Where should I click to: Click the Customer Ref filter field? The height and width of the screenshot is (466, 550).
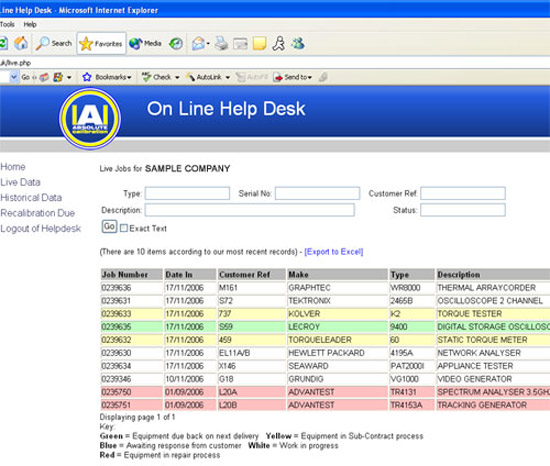[x=463, y=194]
